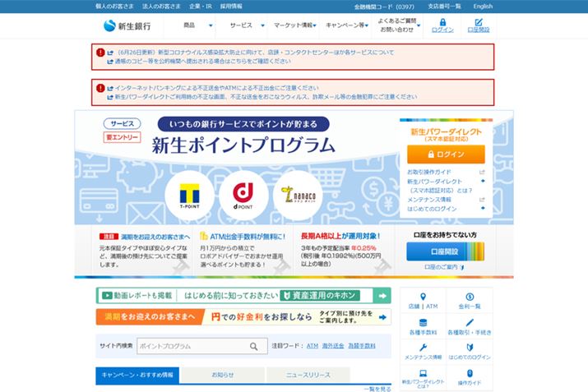588x392 pixels.
Task: Open the ログイン lock icon in the header
Action: tap(442, 22)
